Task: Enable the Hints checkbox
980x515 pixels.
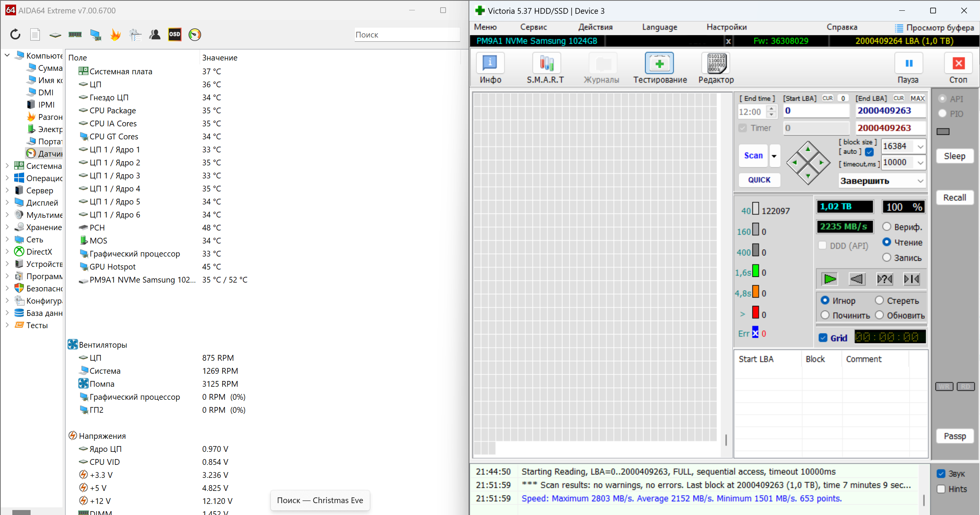Action: tap(941, 489)
